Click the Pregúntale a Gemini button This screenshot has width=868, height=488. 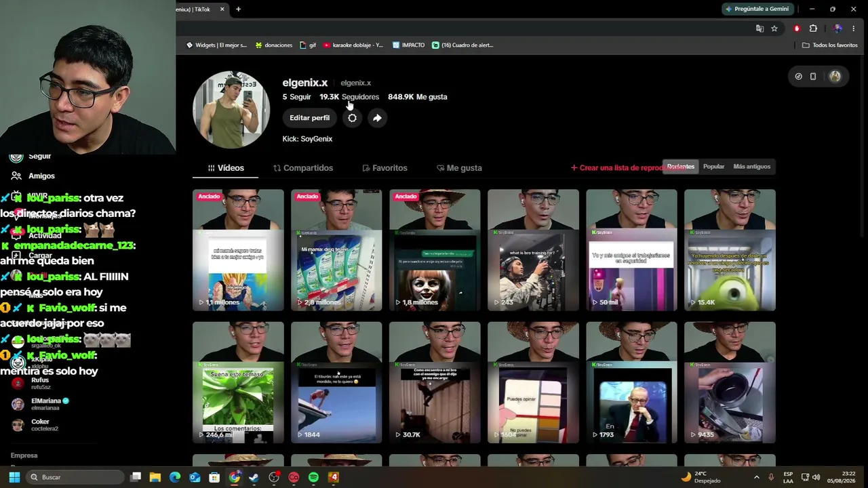click(x=757, y=9)
